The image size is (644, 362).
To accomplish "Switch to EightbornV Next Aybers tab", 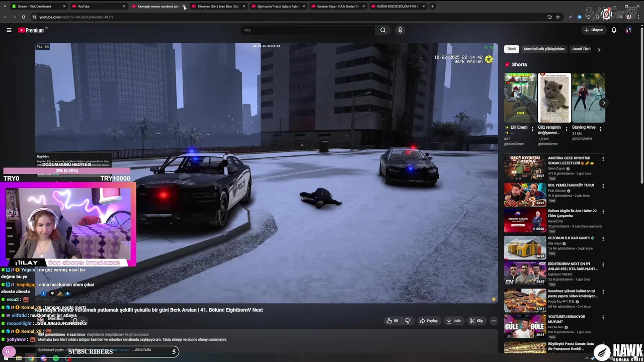I will [x=277, y=7].
